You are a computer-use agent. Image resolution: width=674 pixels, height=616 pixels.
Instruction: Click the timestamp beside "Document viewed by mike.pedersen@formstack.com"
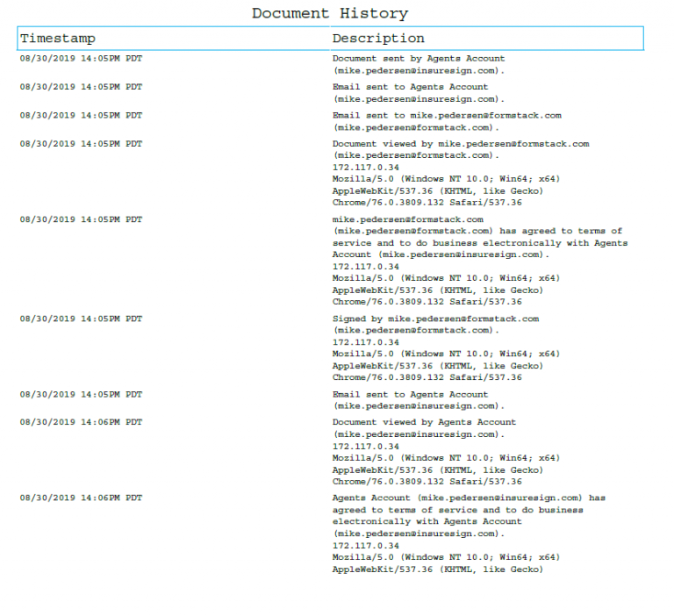[81, 144]
